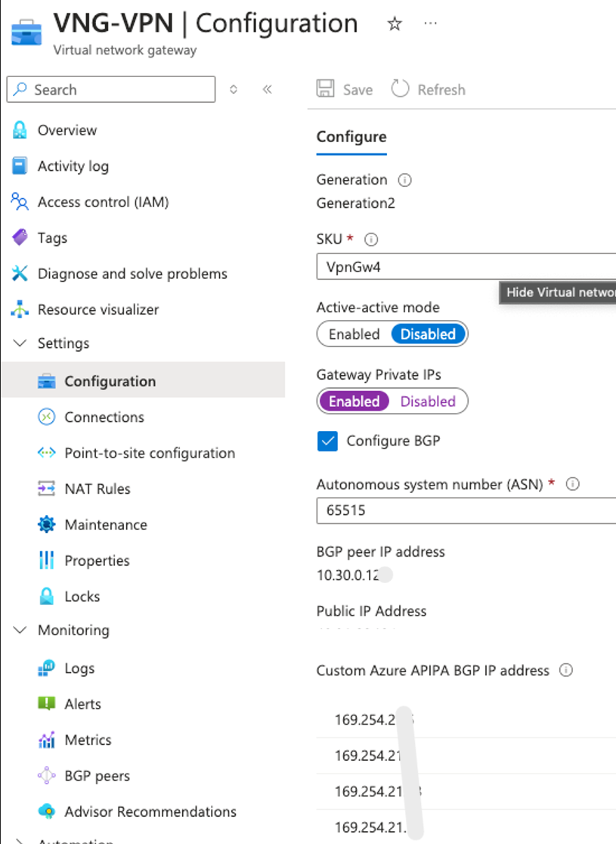Open Advisor Recommendations
This screenshot has width=616, height=844.
click(150, 811)
